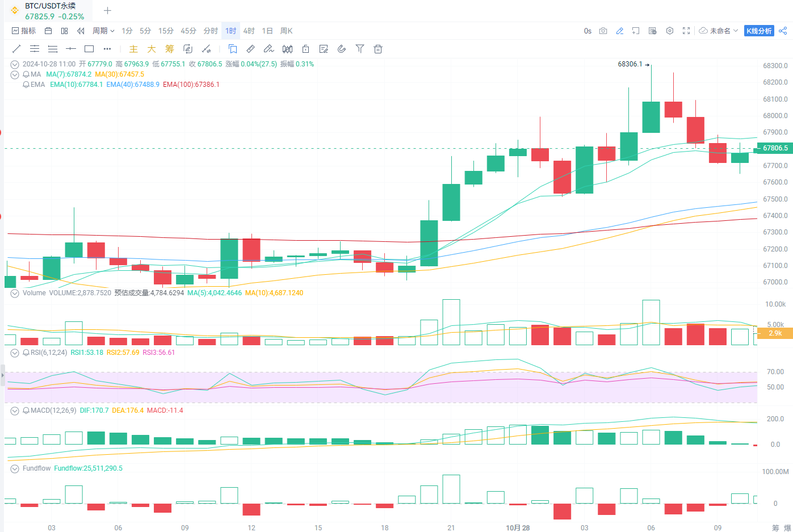The image size is (793, 532).
Task: Click the chart layout single-pane icon
Action: [x=48, y=31]
